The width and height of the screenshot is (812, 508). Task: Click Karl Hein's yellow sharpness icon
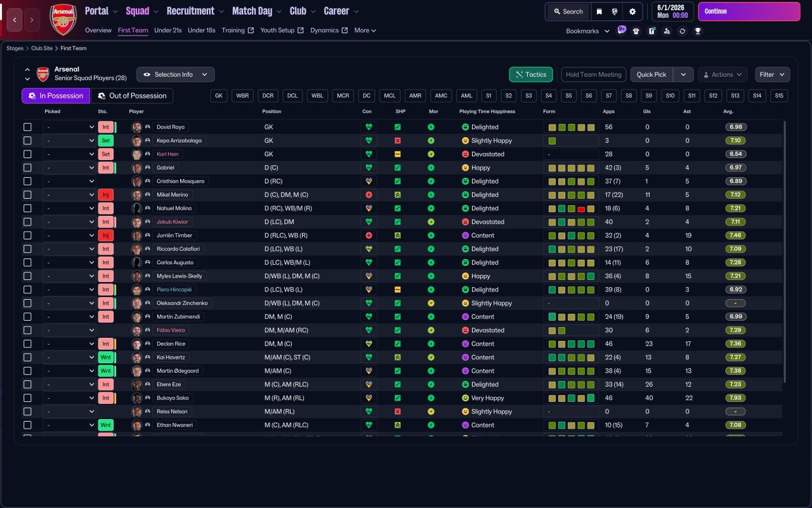[x=398, y=154]
